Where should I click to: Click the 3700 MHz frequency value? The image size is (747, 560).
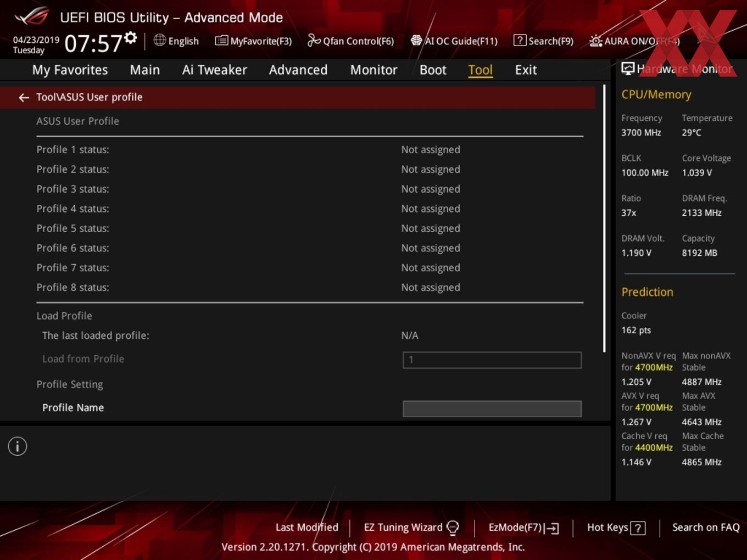tap(641, 132)
